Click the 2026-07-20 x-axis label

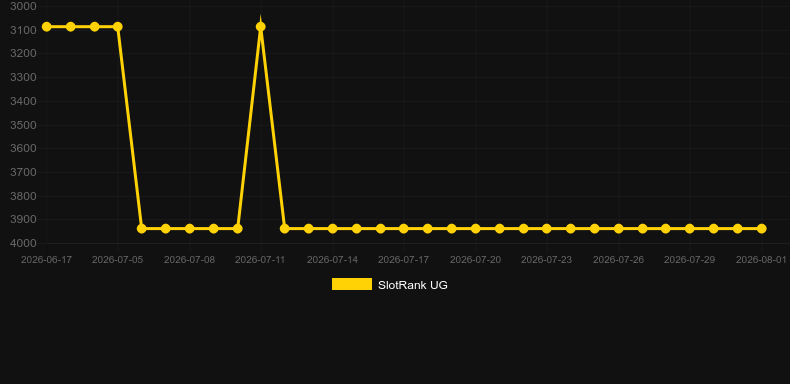(476, 260)
